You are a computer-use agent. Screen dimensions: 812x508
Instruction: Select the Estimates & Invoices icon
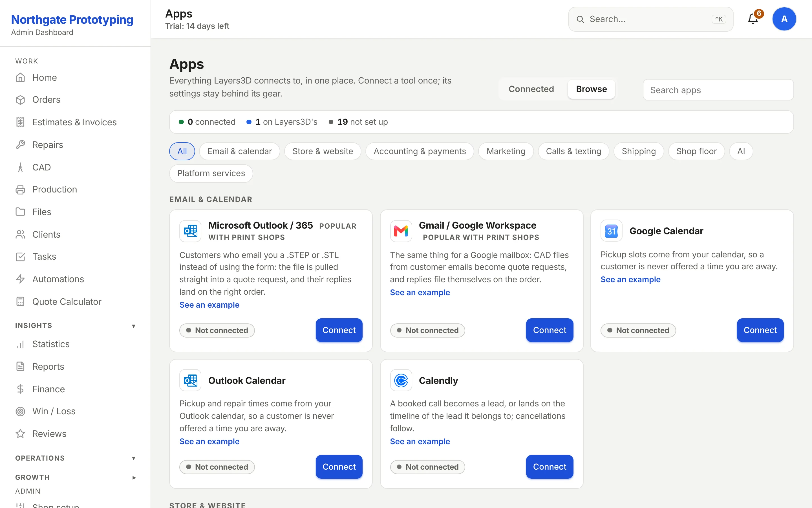(x=21, y=122)
